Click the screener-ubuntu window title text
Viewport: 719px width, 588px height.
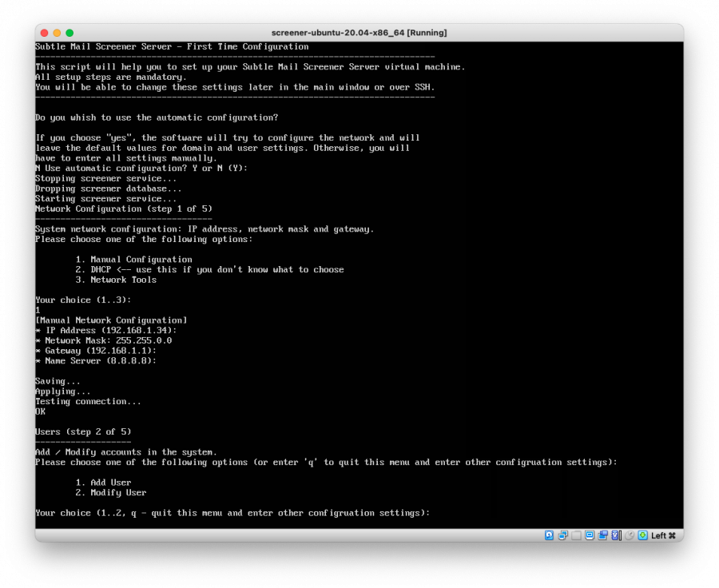pos(359,33)
